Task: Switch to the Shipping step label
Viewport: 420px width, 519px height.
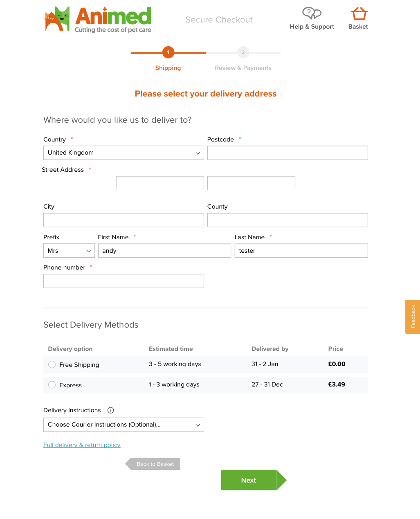Action: [168, 68]
